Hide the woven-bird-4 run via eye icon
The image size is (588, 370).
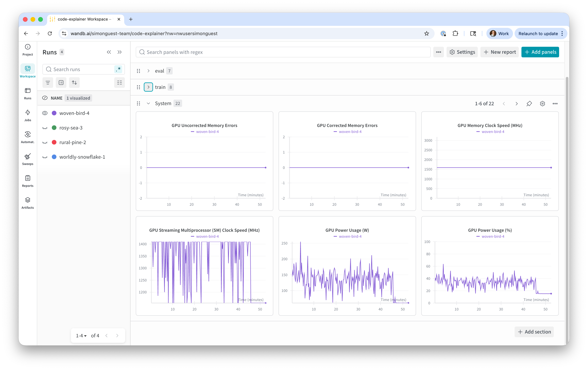[x=45, y=113]
